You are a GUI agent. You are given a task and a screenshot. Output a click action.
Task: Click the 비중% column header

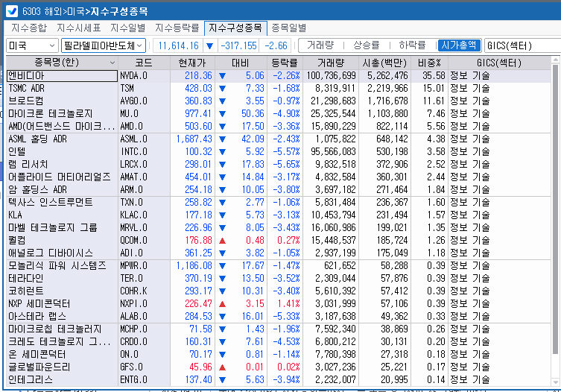click(x=429, y=63)
